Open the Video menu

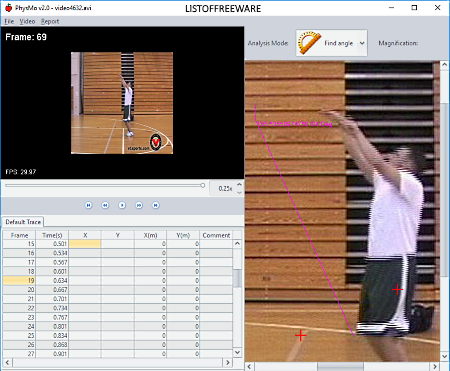tap(27, 22)
